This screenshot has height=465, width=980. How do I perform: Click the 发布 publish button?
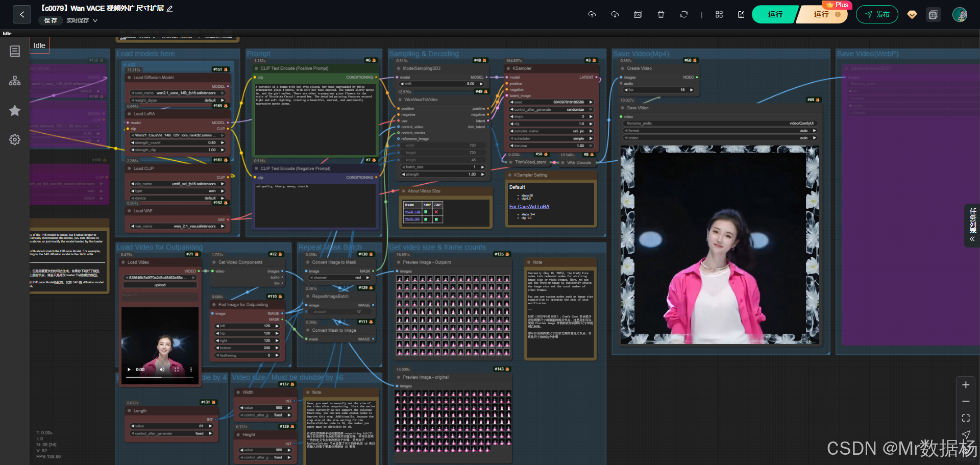[877, 14]
